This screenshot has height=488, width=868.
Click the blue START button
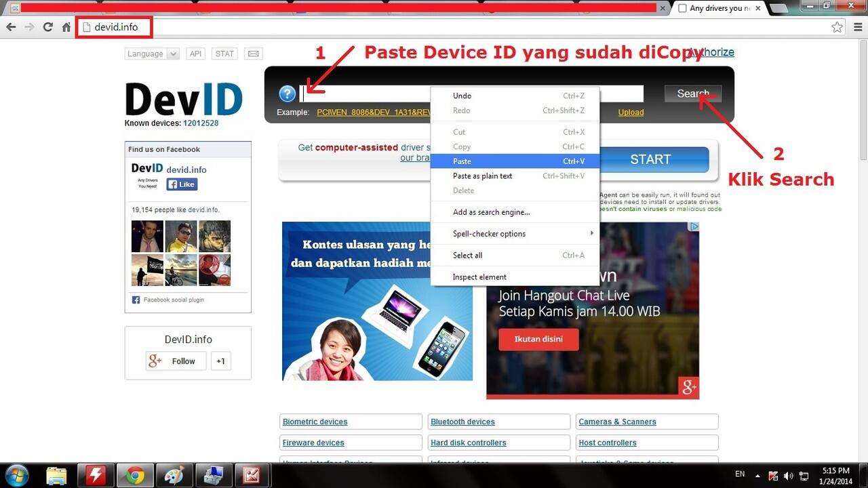click(x=650, y=159)
